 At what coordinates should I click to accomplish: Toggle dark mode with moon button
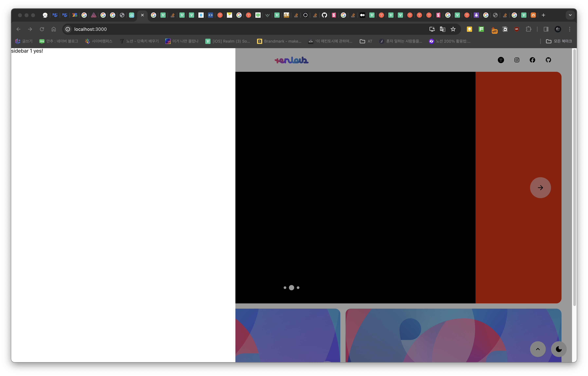coord(559,349)
